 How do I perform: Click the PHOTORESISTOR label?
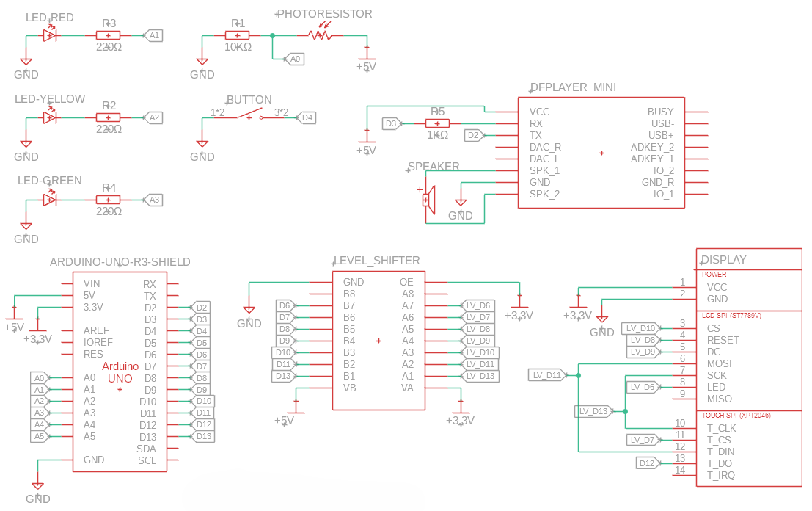click(x=324, y=14)
